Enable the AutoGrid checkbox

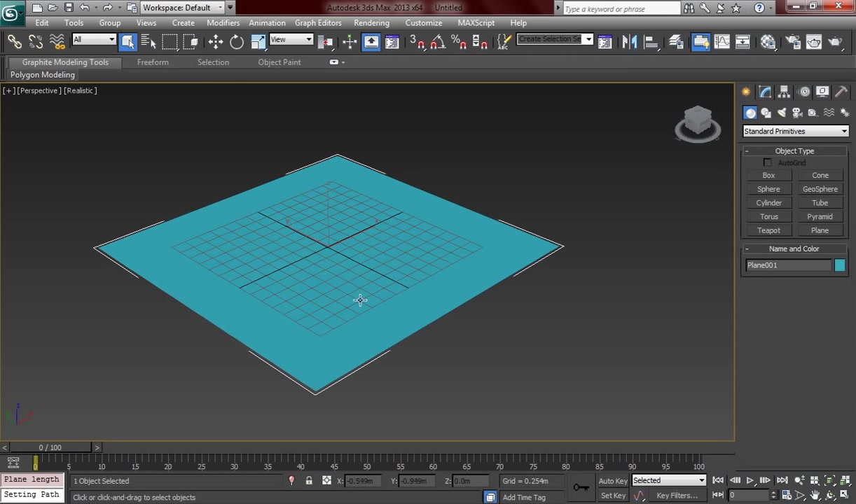click(768, 162)
